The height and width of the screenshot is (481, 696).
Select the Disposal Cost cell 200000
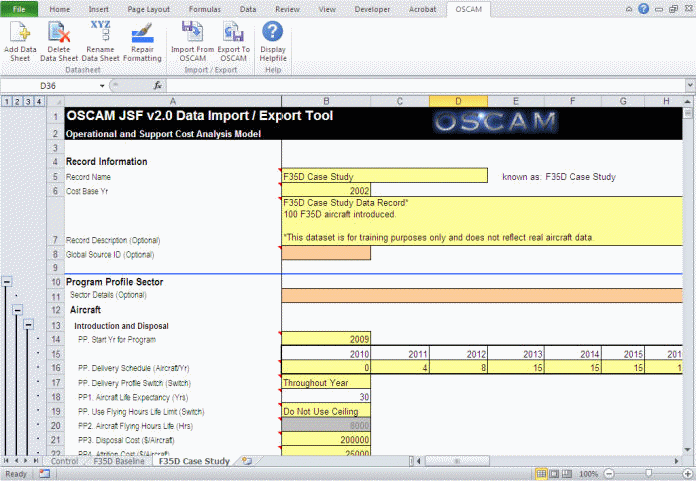(326, 439)
